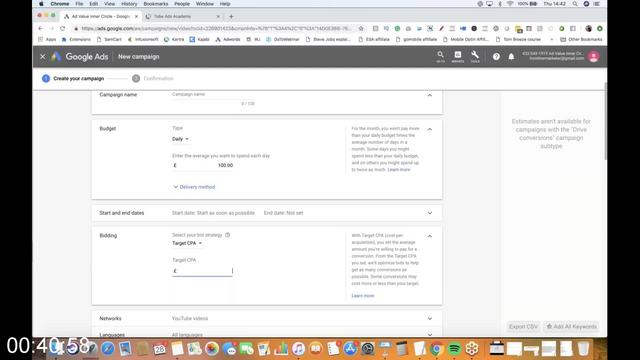Open Learn more link in Bidding help
640x360 pixels.
pyautogui.click(x=363, y=296)
